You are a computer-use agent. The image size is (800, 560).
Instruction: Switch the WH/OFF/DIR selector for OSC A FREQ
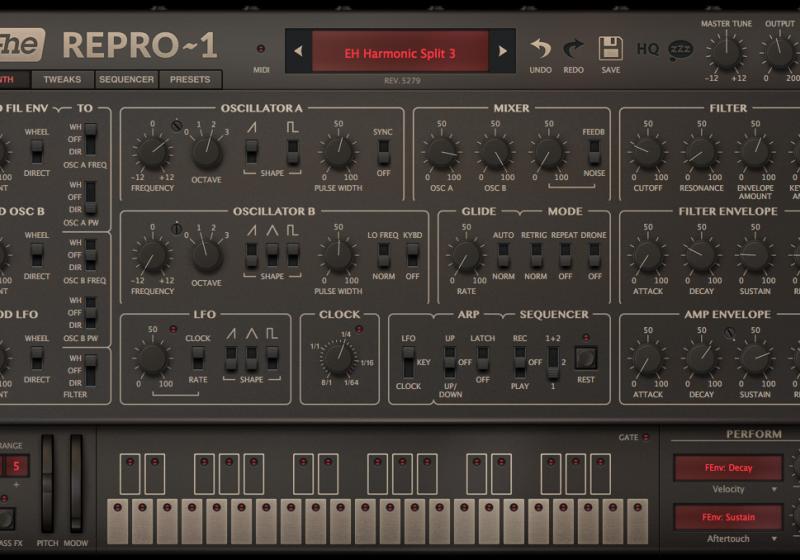[91, 139]
